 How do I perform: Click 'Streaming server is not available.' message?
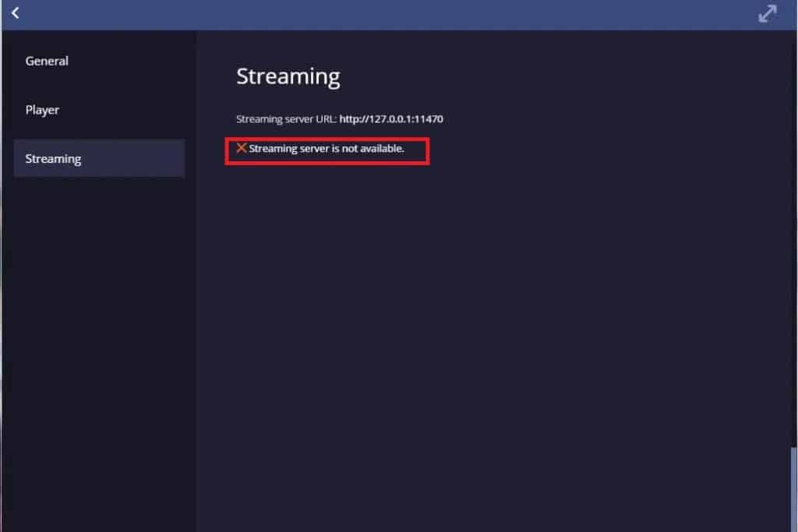tap(327, 149)
